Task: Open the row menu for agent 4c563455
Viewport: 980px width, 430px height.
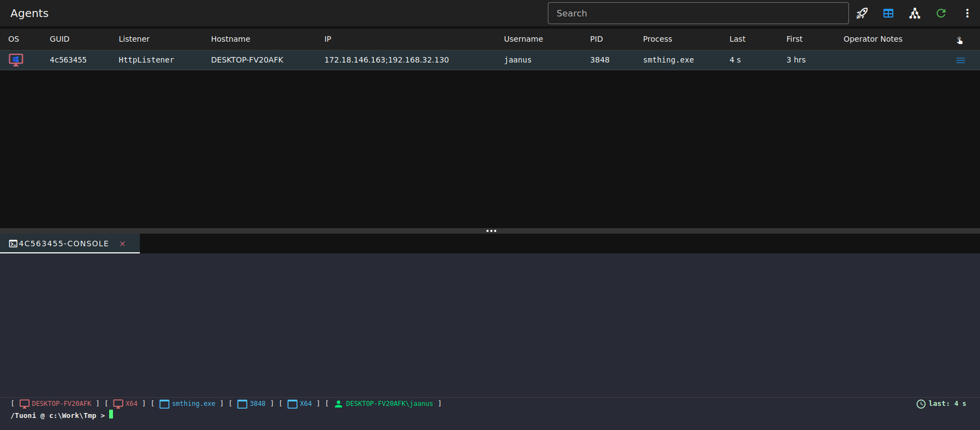Action: point(960,60)
